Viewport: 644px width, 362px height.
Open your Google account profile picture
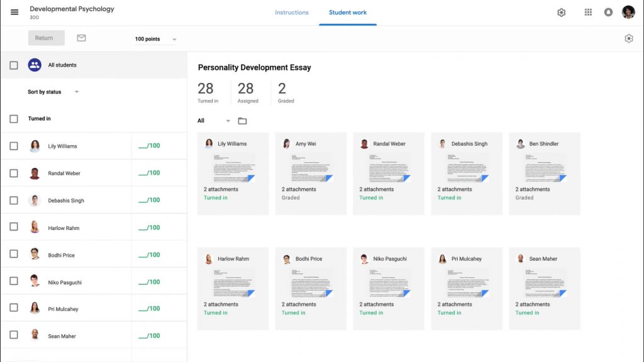[628, 11]
